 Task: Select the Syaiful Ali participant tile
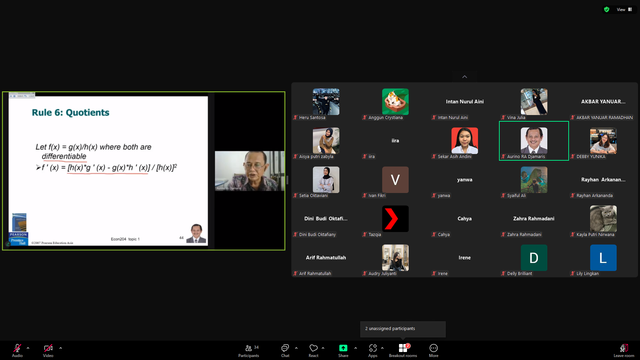[534, 180]
